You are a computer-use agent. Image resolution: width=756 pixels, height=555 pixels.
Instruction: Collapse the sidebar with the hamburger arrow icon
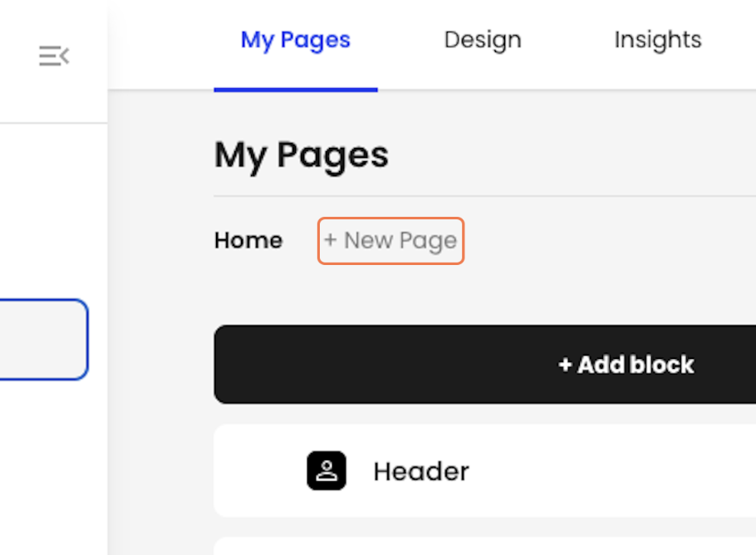coord(54,56)
